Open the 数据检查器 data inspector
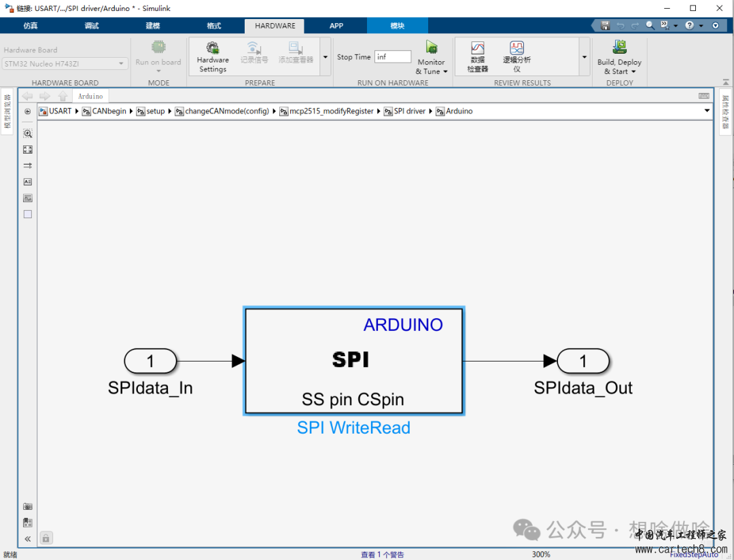Image resolution: width=734 pixels, height=560 pixels. coord(478,56)
